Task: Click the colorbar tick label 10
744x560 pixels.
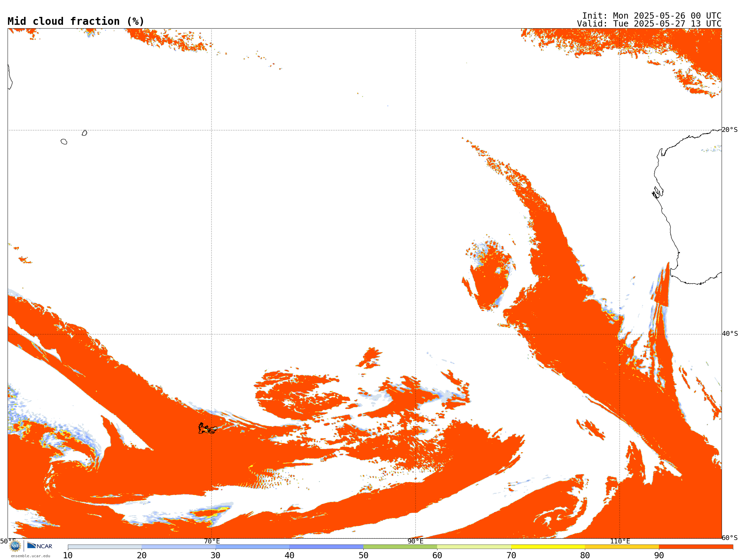Action: tap(68, 556)
